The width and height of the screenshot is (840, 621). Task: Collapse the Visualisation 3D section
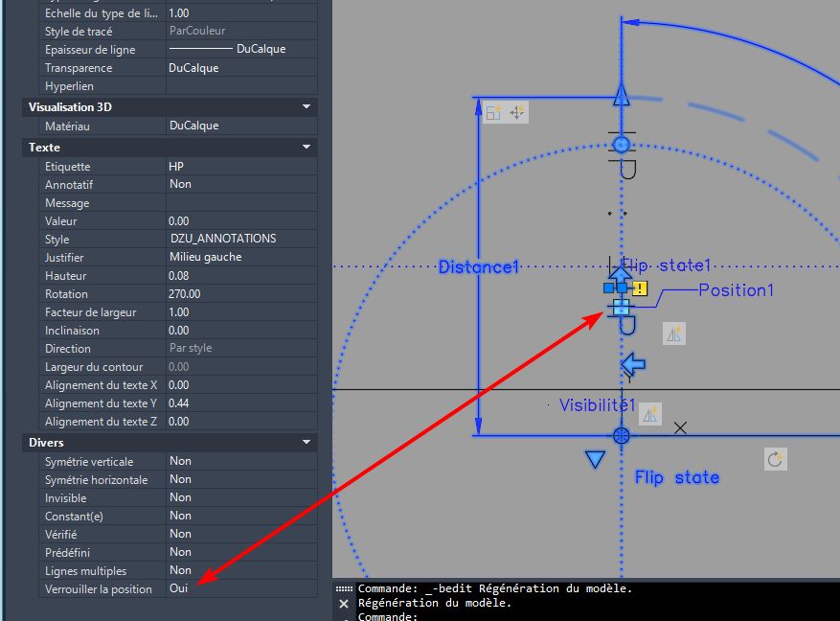(x=306, y=106)
